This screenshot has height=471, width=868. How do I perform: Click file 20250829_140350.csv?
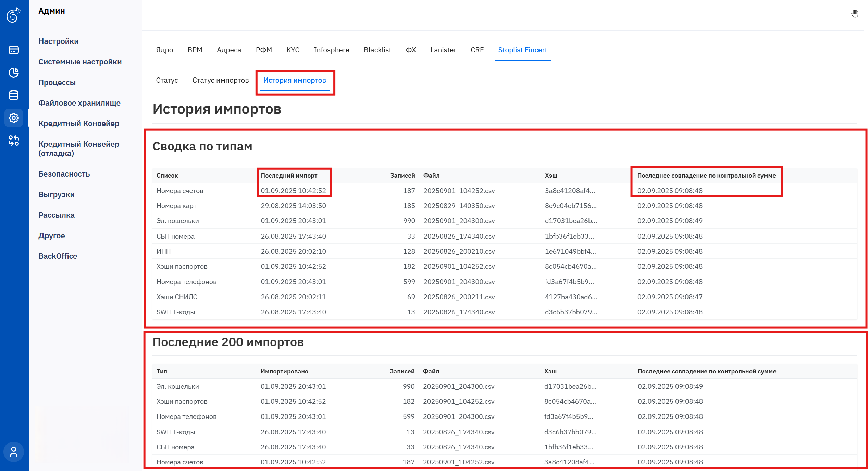coord(459,206)
